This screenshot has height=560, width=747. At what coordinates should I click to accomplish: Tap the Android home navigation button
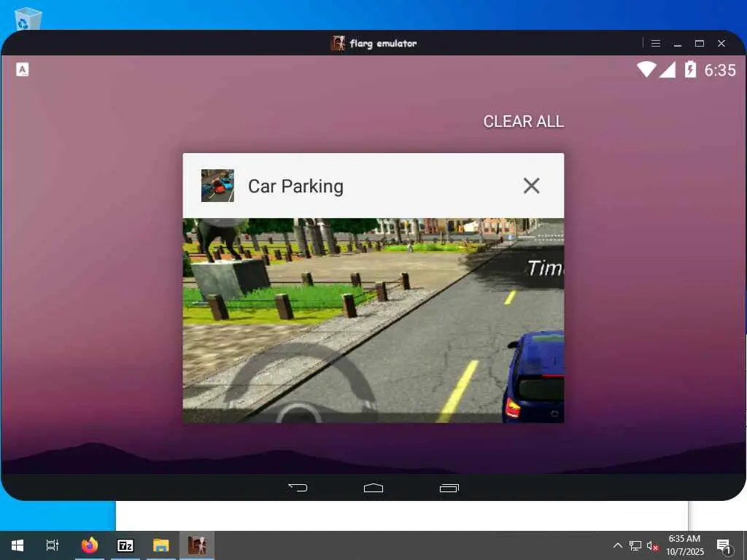(373, 488)
